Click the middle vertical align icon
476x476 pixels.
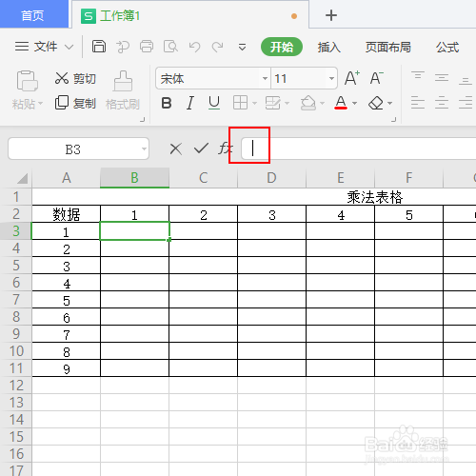point(442,78)
